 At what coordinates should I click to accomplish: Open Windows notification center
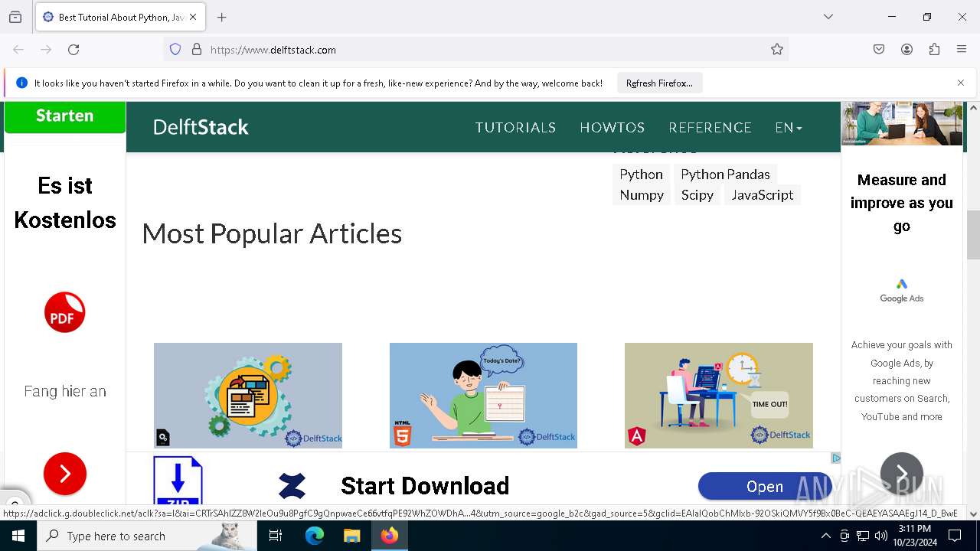pos(955,536)
